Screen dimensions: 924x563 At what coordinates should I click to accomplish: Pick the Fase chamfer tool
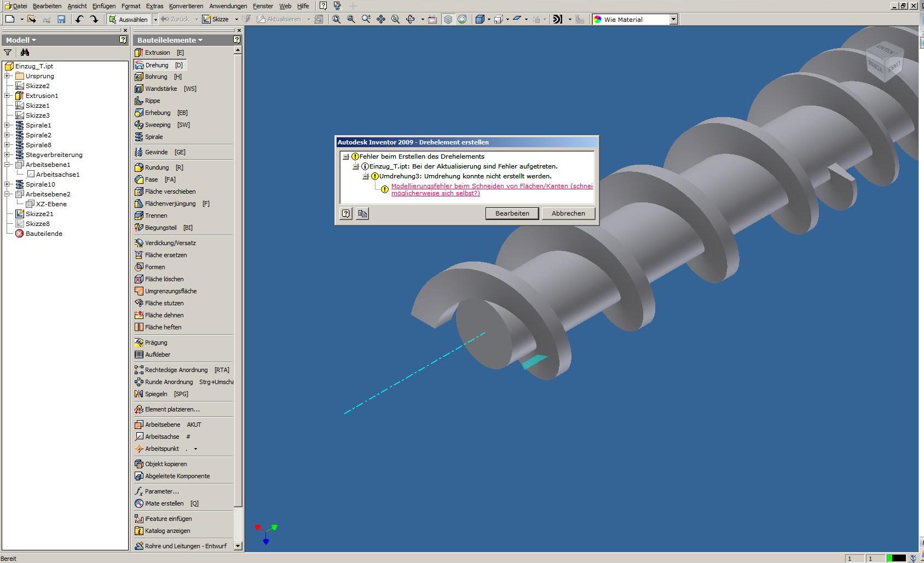[151, 179]
